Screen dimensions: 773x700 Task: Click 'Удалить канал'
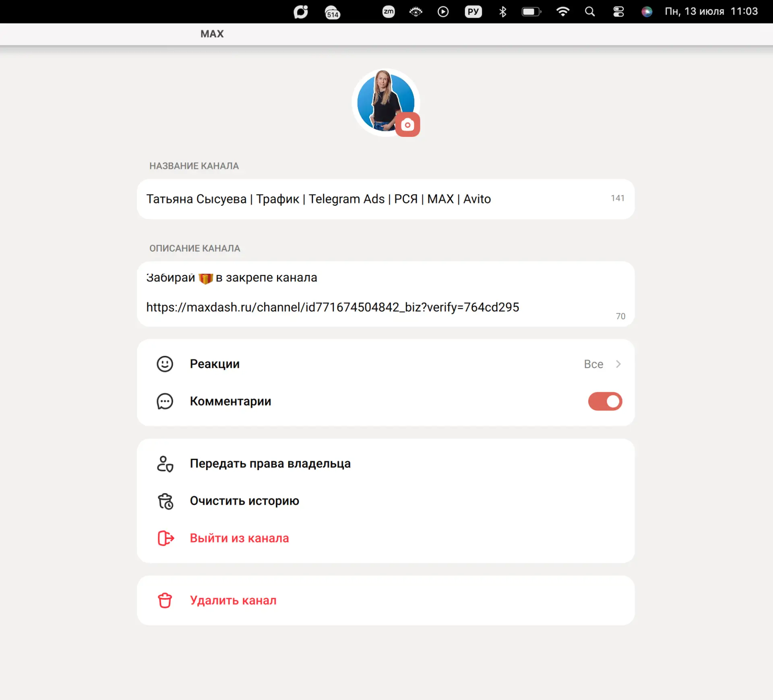[386, 600]
